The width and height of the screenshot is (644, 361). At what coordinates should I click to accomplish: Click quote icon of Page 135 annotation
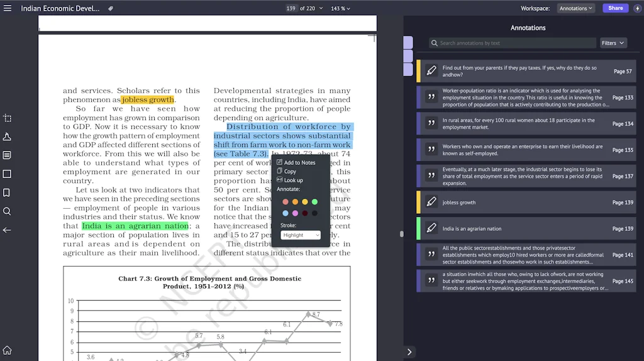431,150
